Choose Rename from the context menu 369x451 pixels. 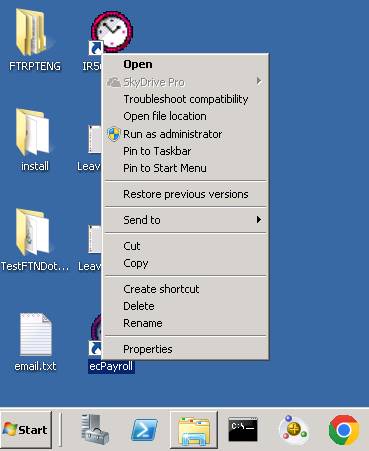(x=185, y=323)
